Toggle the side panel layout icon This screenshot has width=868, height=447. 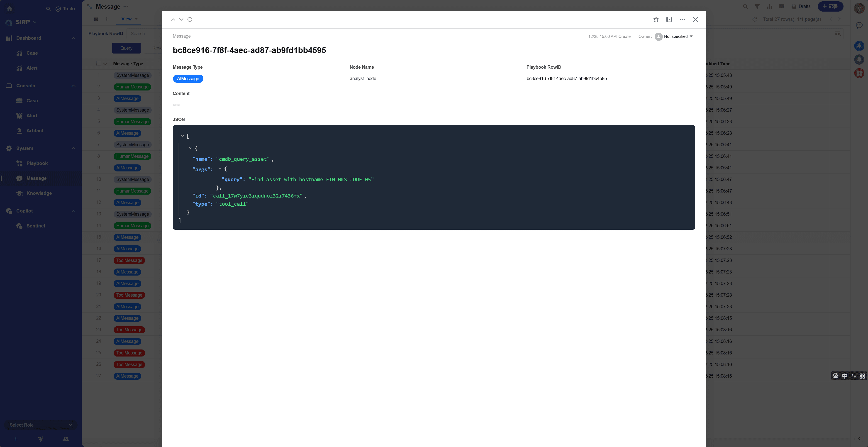pos(669,20)
